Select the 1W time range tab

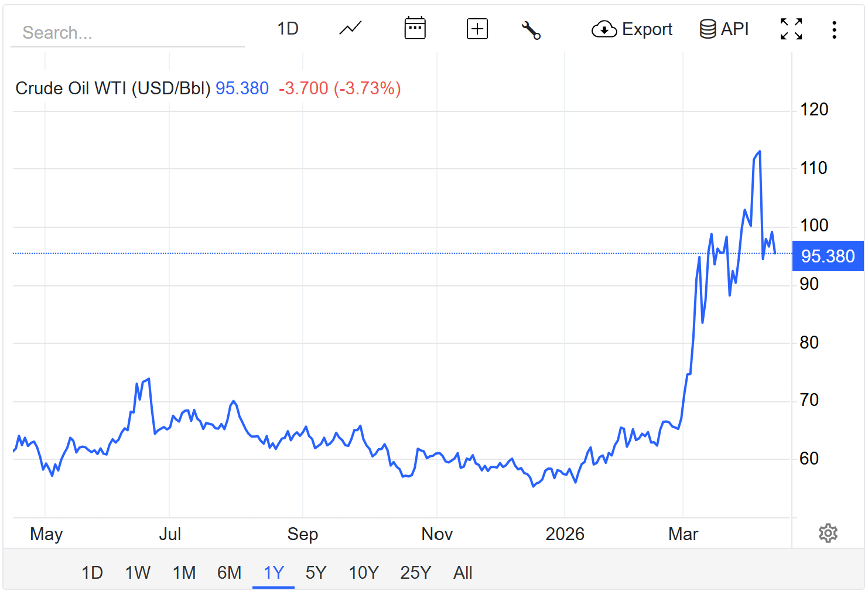138,572
